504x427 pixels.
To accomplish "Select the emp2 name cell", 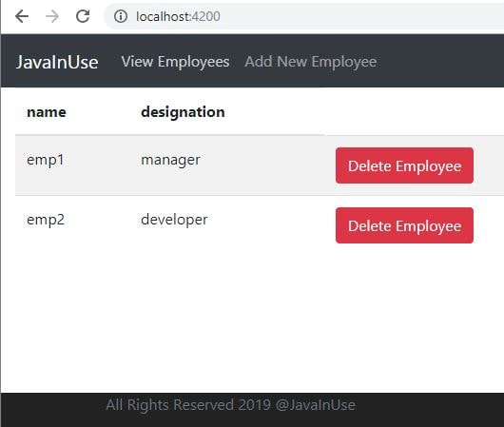I will [46, 220].
